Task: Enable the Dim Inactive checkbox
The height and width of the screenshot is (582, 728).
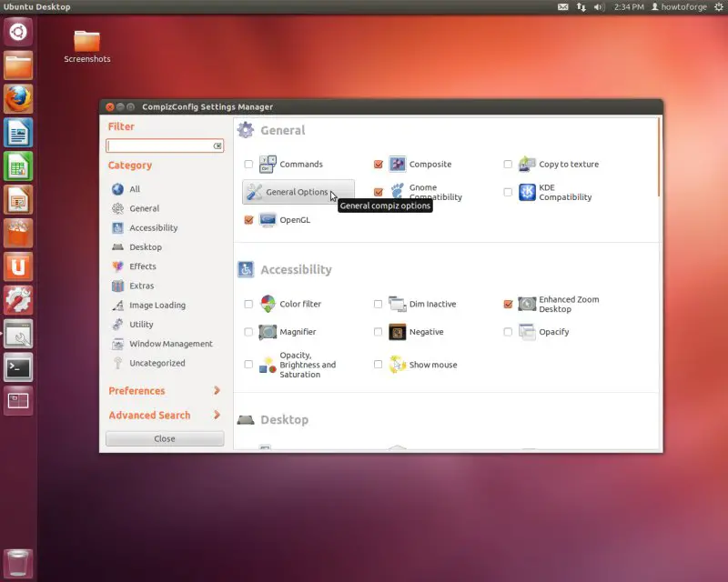Action: click(x=379, y=304)
